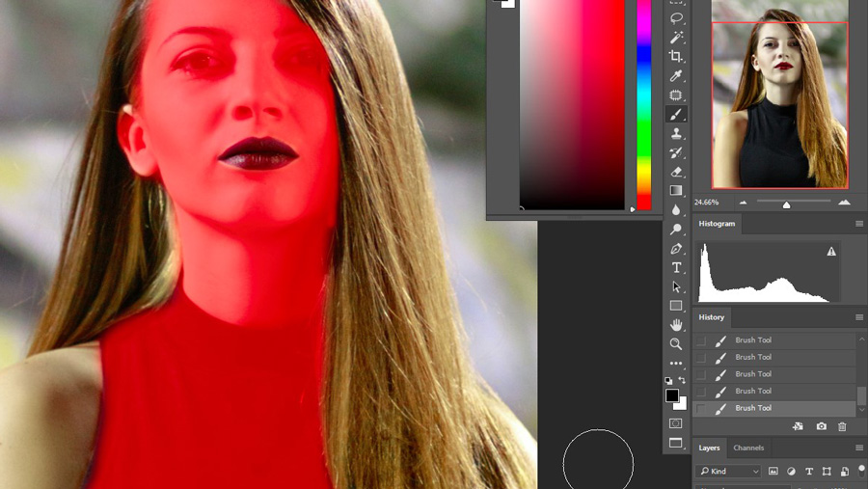The height and width of the screenshot is (489, 868).
Task: Reset default foreground and background colors
Action: [668, 380]
